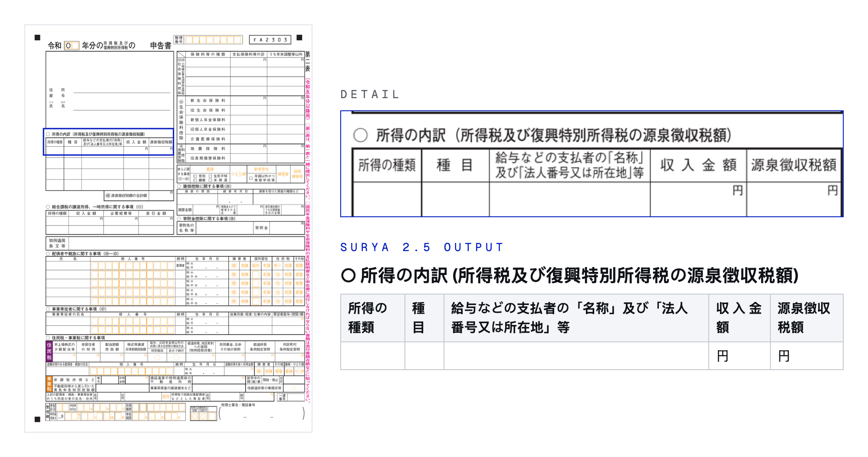Select the circle beside 雑損控除に関する事項

pos(179,186)
